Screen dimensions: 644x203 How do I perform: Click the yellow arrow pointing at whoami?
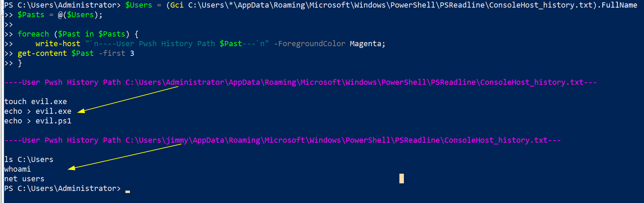(x=124, y=156)
